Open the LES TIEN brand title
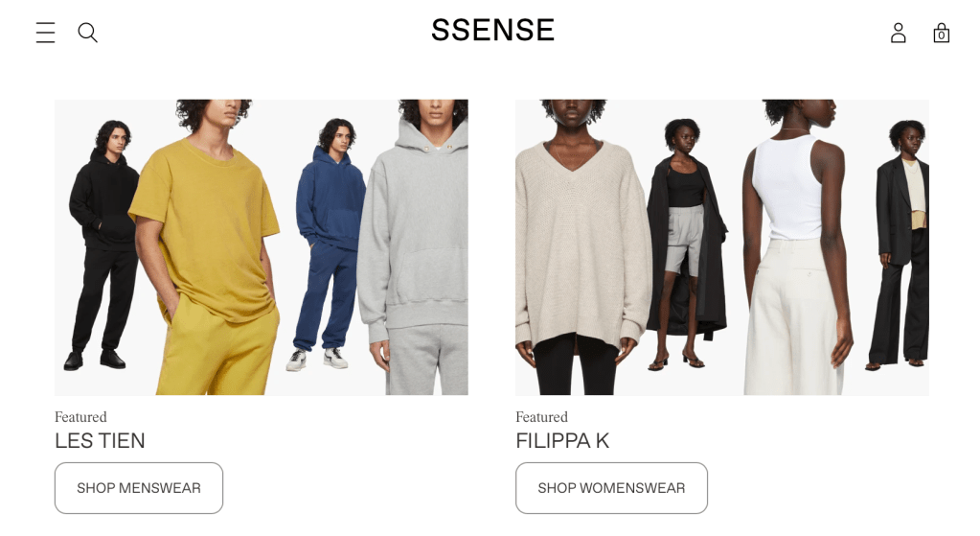 click(100, 440)
